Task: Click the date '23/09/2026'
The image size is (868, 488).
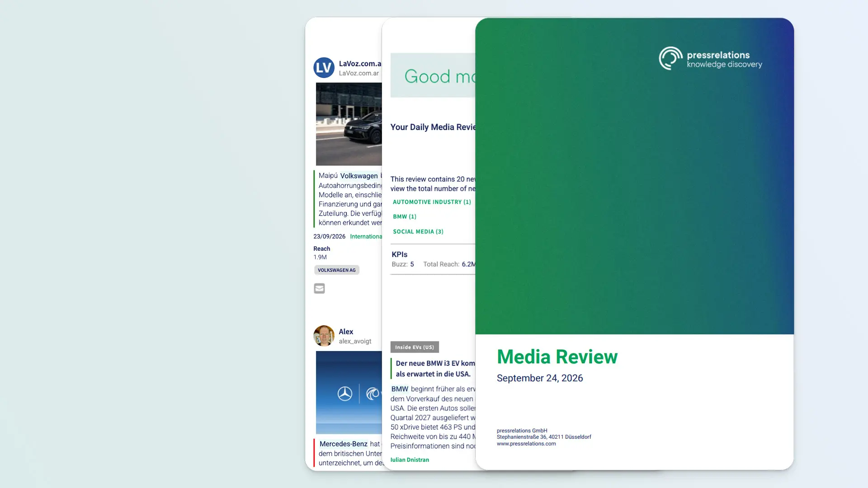Action: [x=329, y=236]
